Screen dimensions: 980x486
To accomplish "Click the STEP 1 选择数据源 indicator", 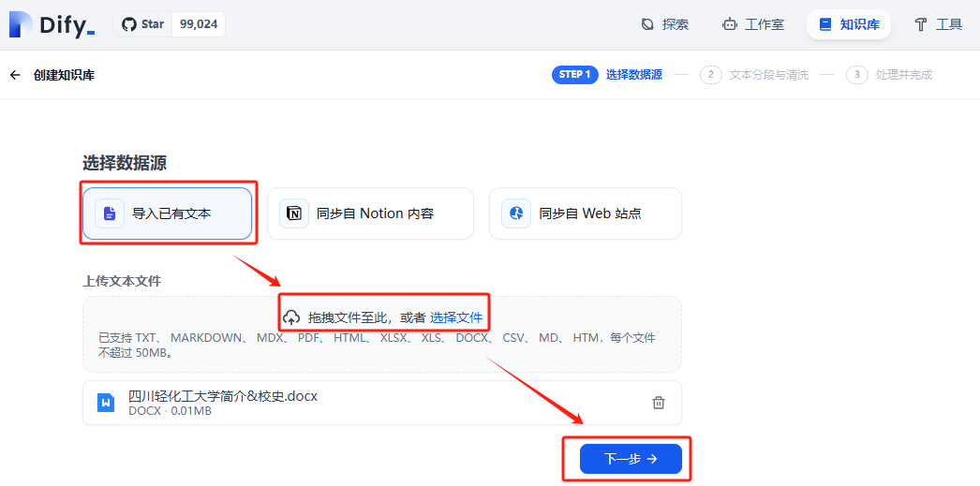I will click(x=607, y=75).
